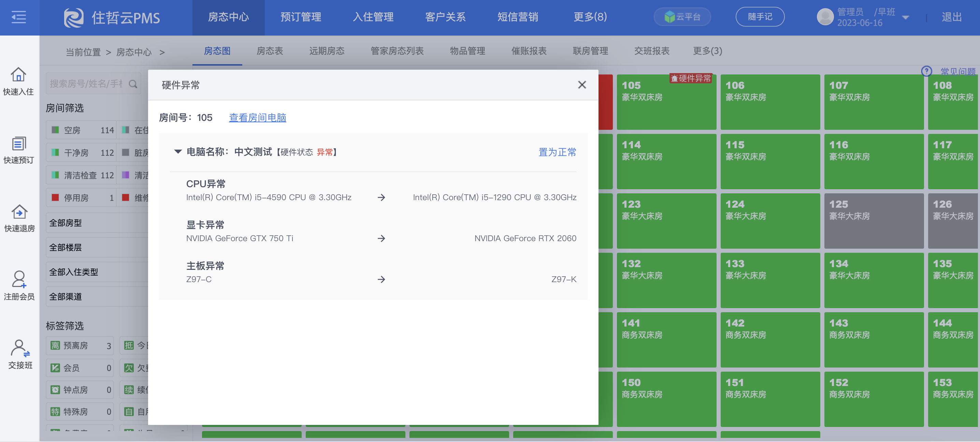980x442 pixels.
Task: Open the 全部楼层 dropdown
Action: tap(97, 247)
